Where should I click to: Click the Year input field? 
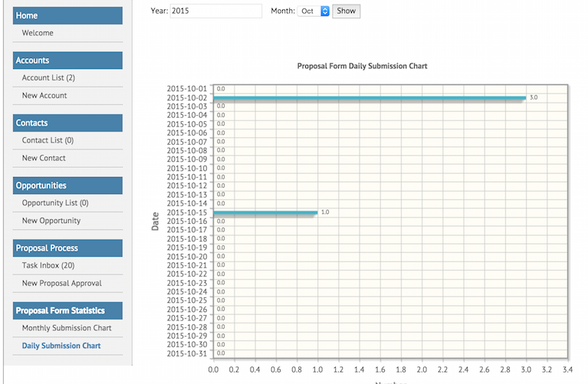(x=215, y=11)
